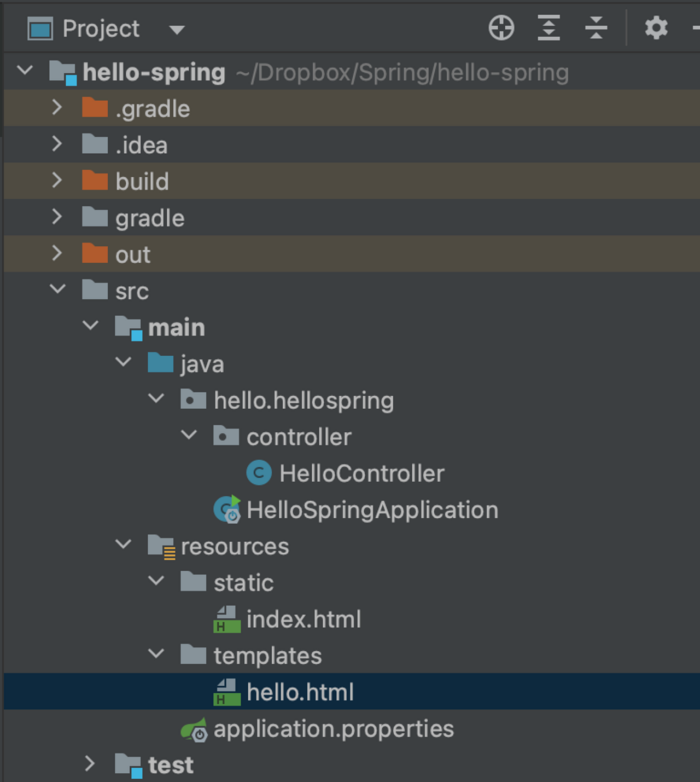Collapse the java folder chevron

[x=124, y=362]
